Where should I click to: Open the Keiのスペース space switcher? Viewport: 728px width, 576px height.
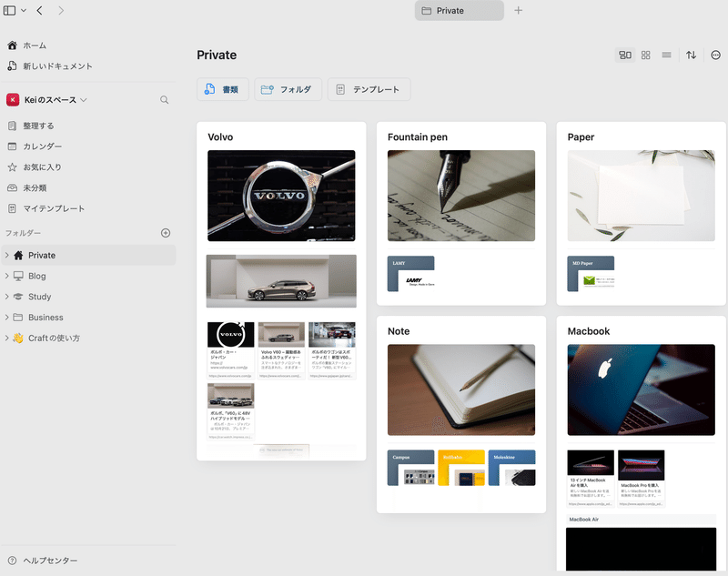click(x=56, y=100)
